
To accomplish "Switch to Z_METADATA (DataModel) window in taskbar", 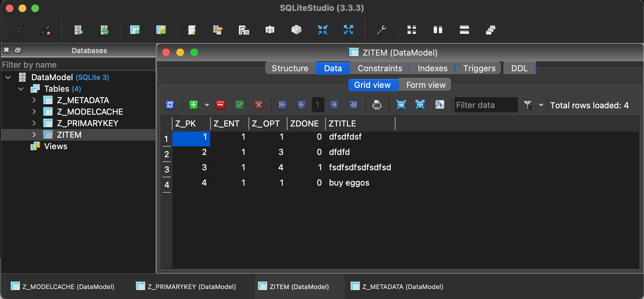I will point(397,287).
